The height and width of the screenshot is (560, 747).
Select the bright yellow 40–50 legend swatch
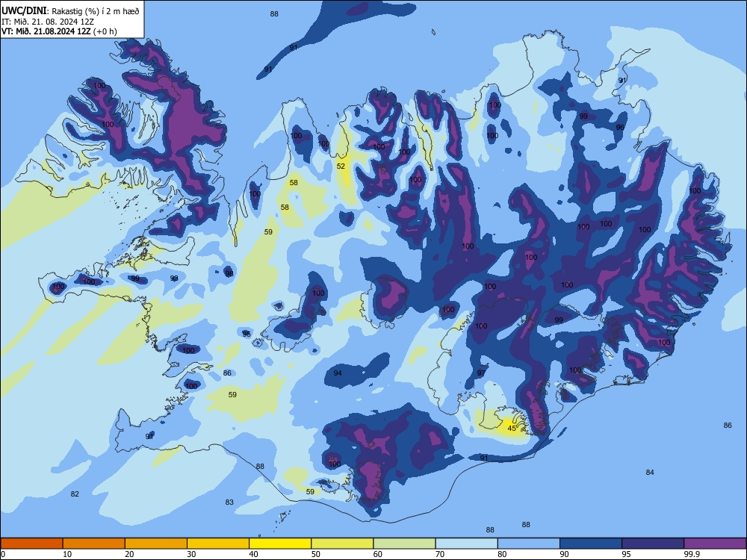coord(280,544)
